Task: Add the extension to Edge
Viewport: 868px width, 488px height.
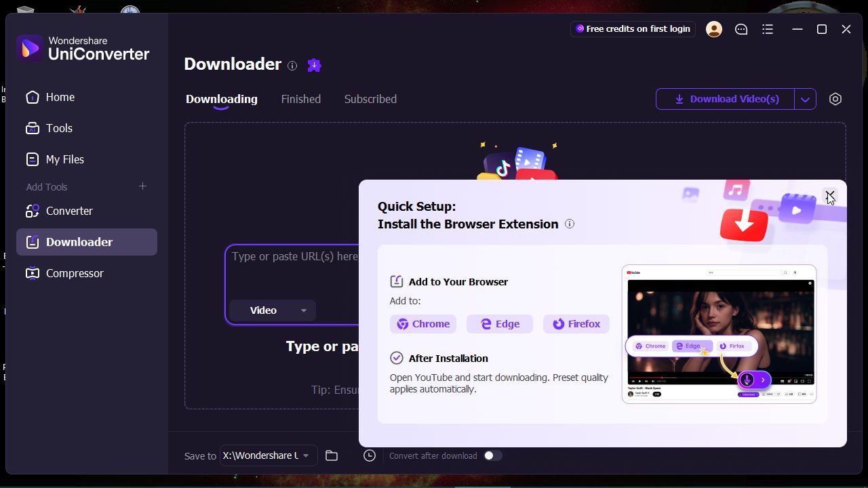Action: point(500,324)
